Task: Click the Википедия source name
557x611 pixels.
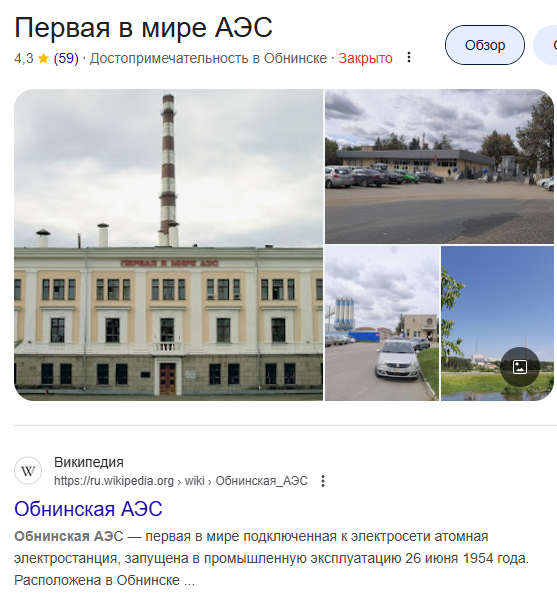Action: tap(89, 462)
